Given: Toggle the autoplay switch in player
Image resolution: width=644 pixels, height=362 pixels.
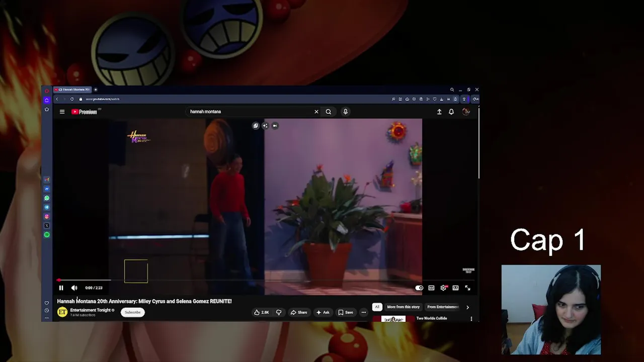Looking at the screenshot, I should click(419, 288).
